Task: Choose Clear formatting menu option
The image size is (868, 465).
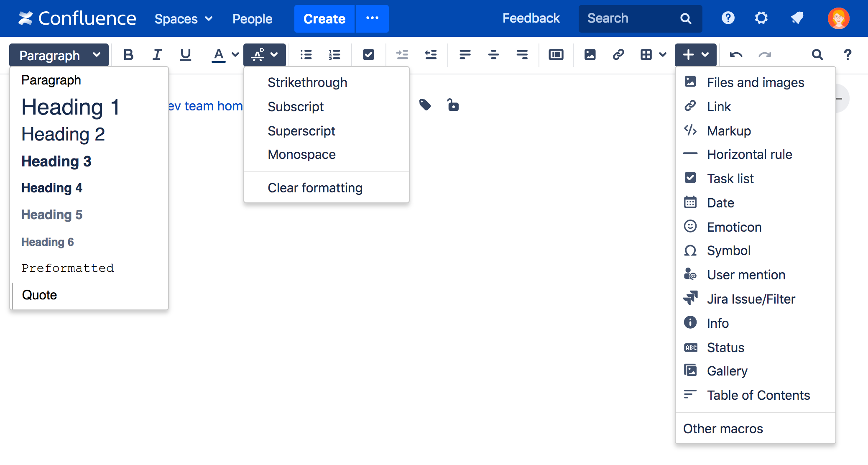Action: point(315,188)
